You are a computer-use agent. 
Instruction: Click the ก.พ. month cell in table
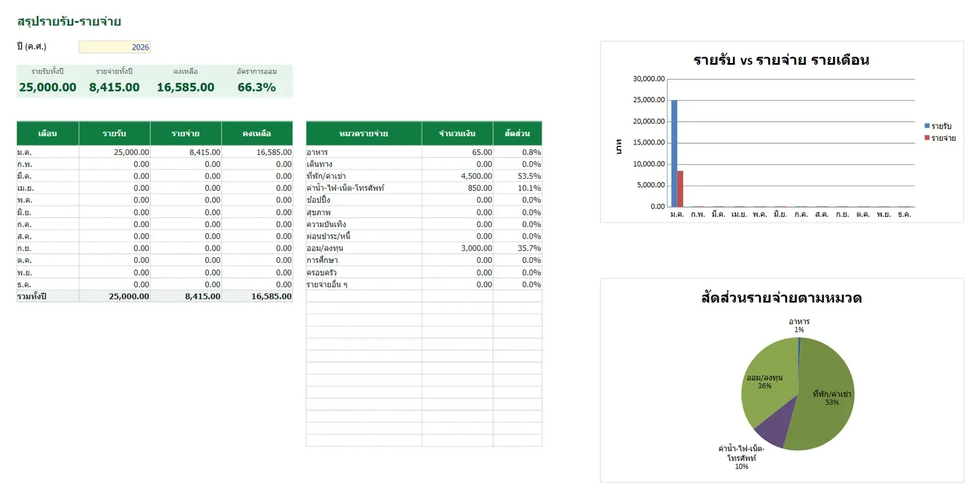coord(48,164)
